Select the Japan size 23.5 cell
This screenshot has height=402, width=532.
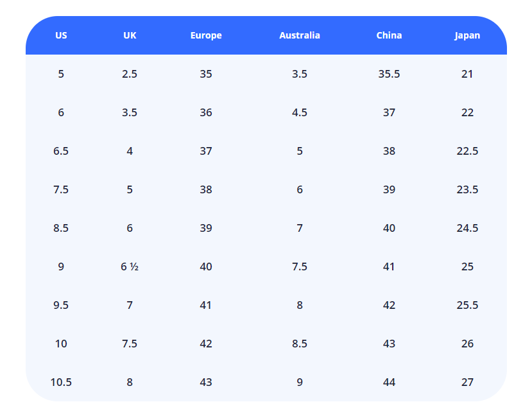tap(467, 189)
